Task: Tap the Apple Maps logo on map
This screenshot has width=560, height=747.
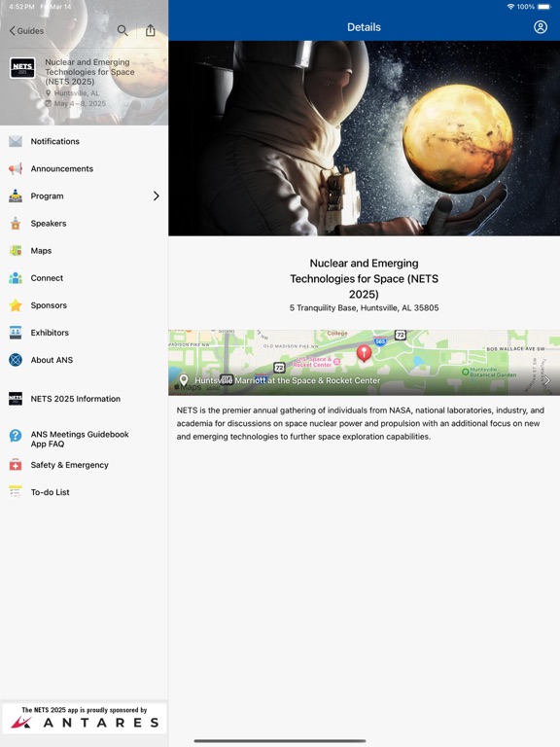Action: (188, 387)
